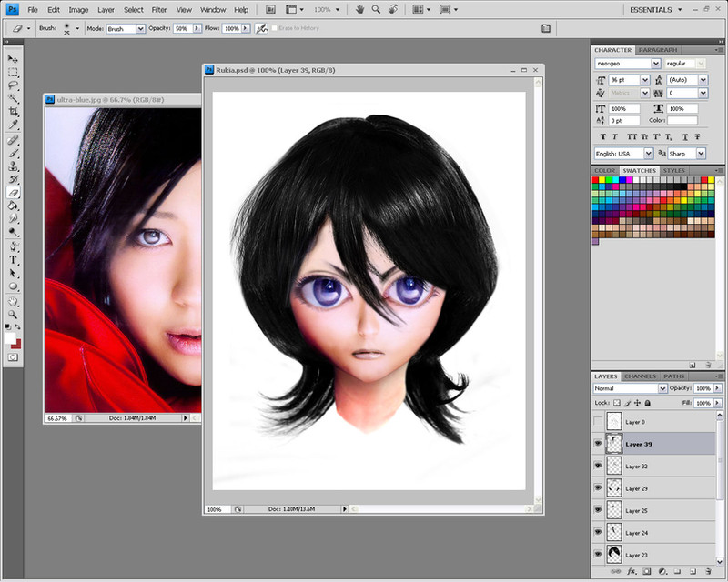728x582 pixels.
Task: Open the Image menu
Action: click(78, 10)
